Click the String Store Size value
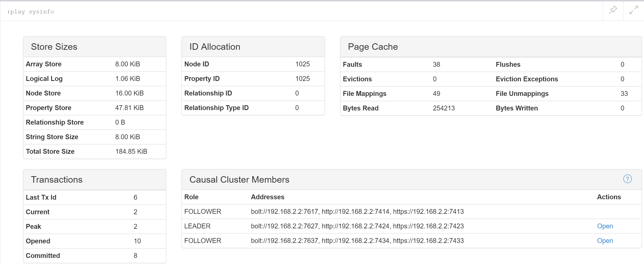 click(128, 137)
